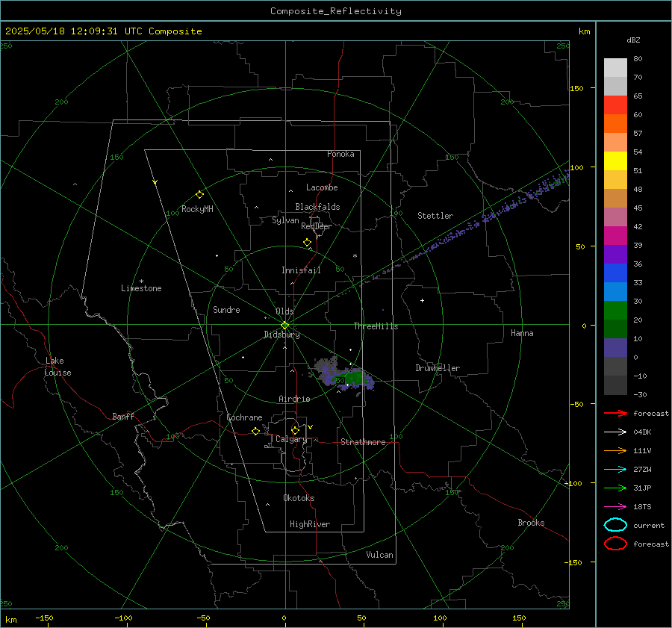
Task: Select the blue 33-36 dBZ swatch
Action: pyautogui.click(x=615, y=273)
